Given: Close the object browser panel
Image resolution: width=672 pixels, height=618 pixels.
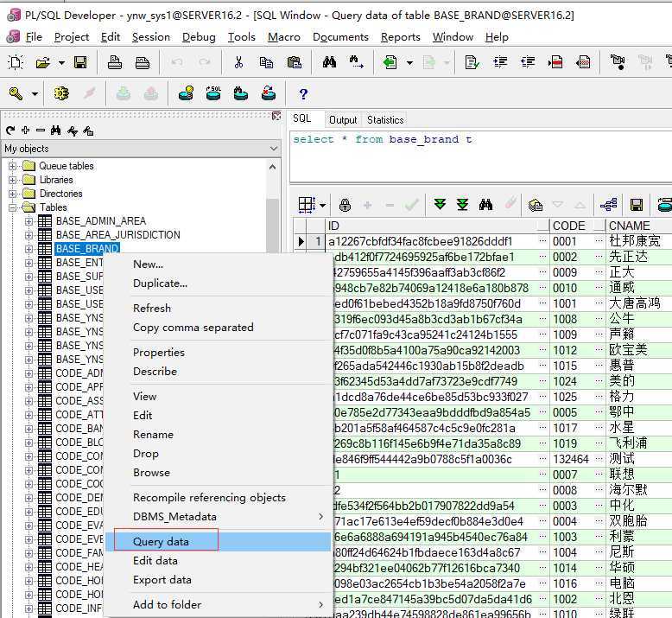Looking at the screenshot, I should pos(276,116).
